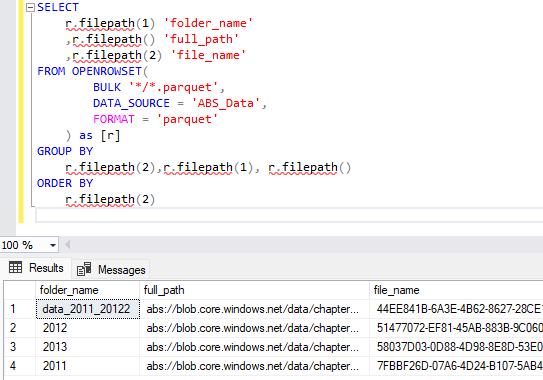Click the select-all corner of results grid
This screenshot has width=543, height=380.
pos(20,290)
